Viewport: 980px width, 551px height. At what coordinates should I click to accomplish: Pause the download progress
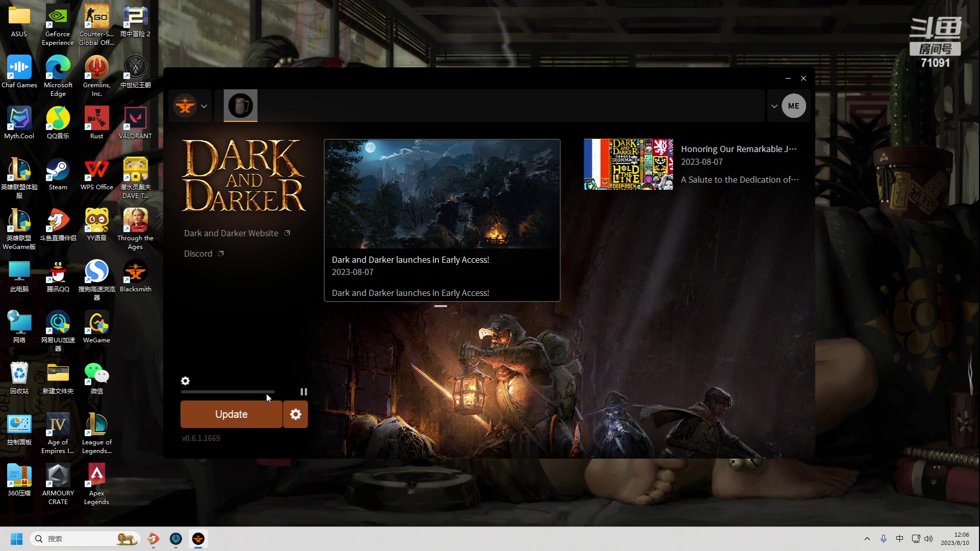click(304, 392)
